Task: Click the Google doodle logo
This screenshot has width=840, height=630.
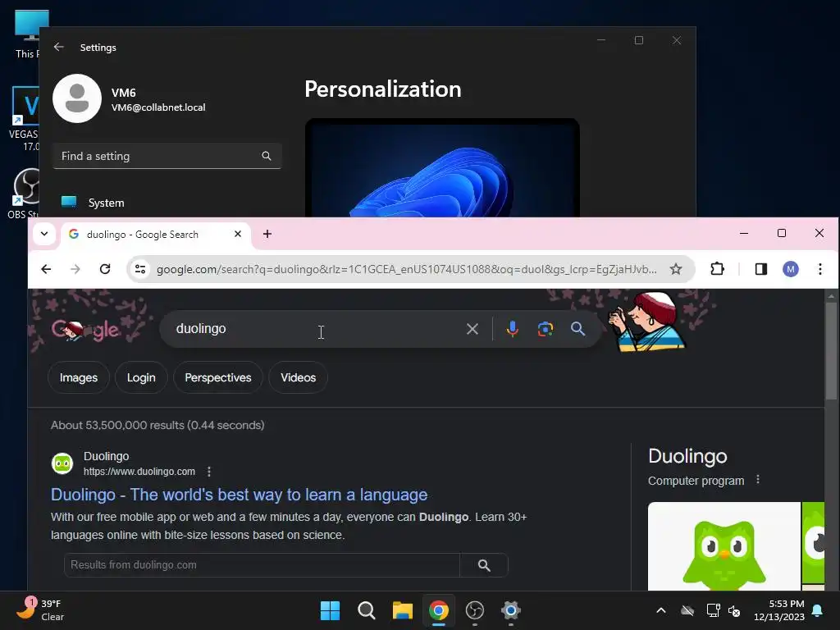Action: click(85, 330)
